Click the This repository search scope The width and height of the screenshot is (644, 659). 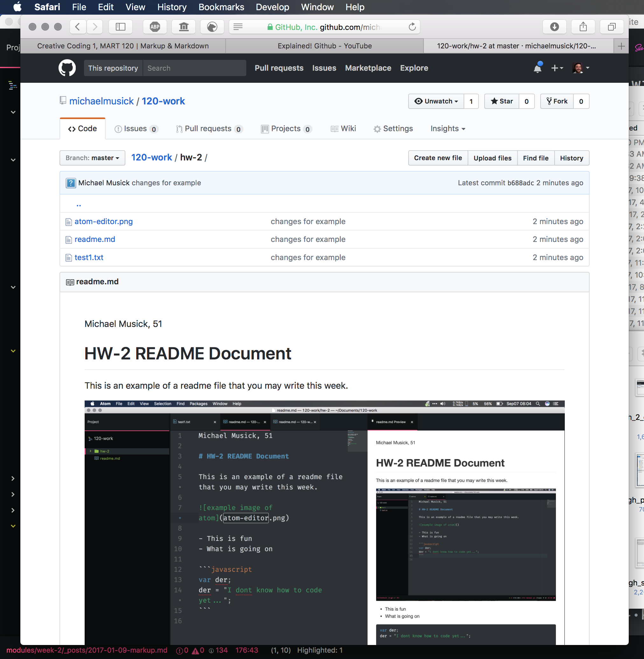pyautogui.click(x=113, y=68)
